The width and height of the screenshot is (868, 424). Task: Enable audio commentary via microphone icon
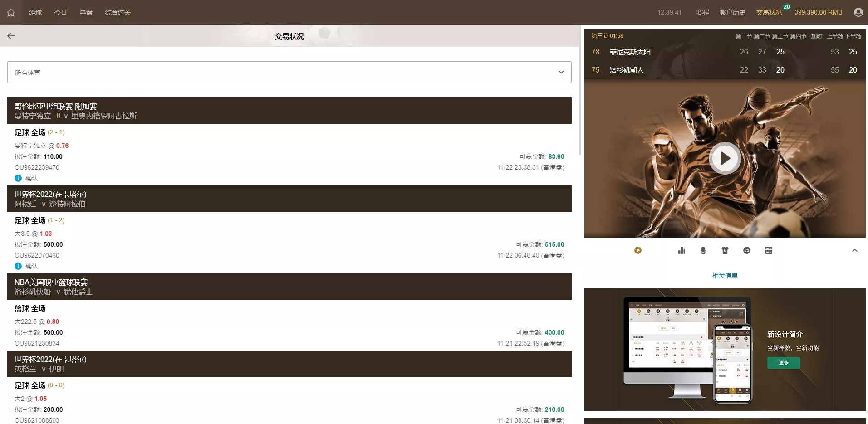[703, 250]
